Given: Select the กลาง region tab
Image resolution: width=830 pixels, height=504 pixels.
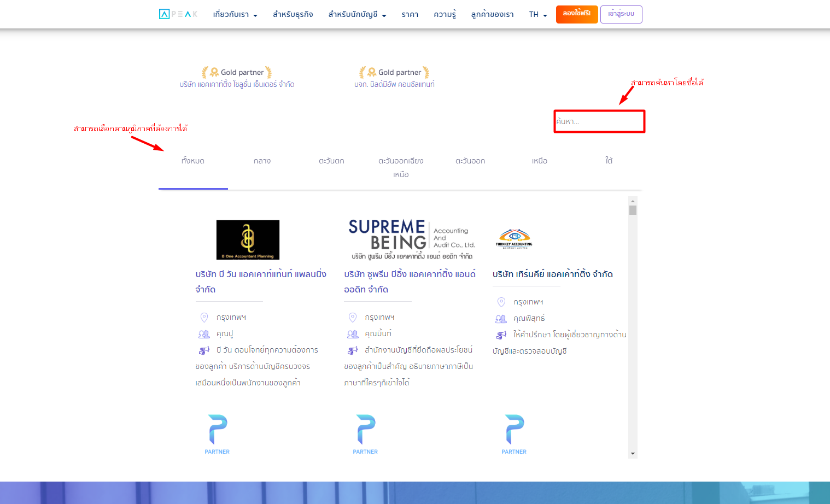Looking at the screenshot, I should pyautogui.click(x=262, y=161).
